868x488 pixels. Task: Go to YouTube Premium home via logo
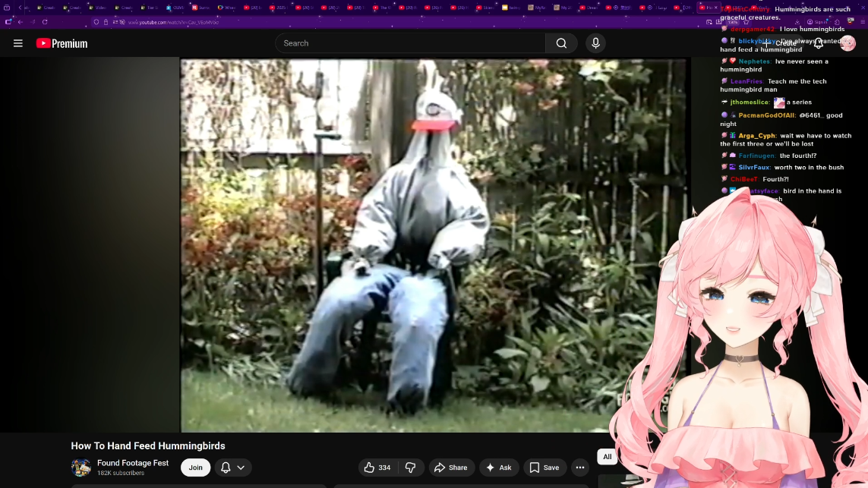point(62,43)
